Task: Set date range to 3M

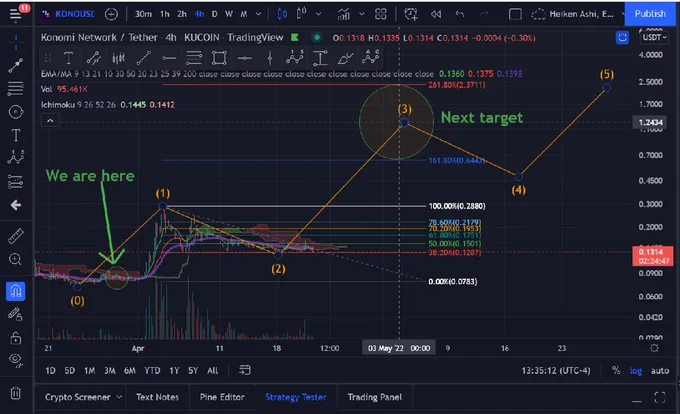Action: point(110,371)
